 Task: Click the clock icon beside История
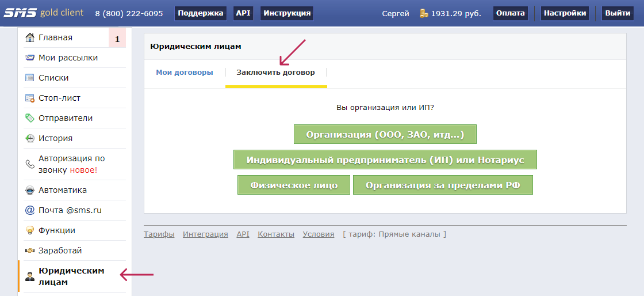[29, 138]
